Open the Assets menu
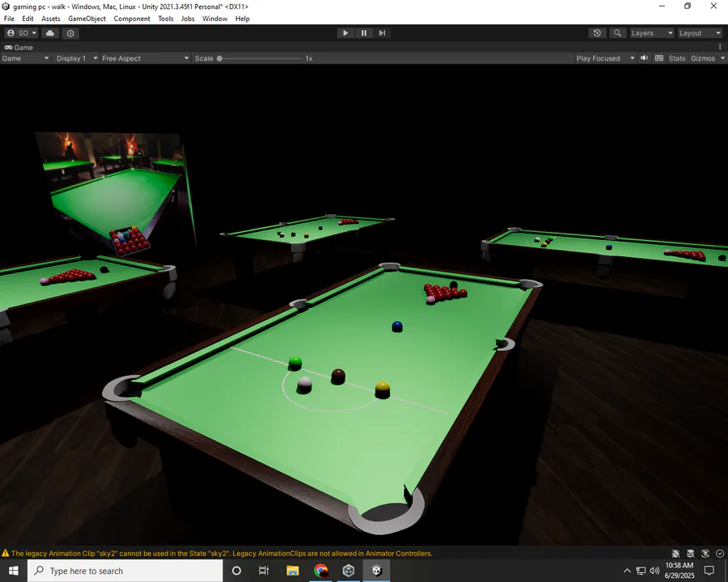Image resolution: width=728 pixels, height=582 pixels. coord(51,19)
